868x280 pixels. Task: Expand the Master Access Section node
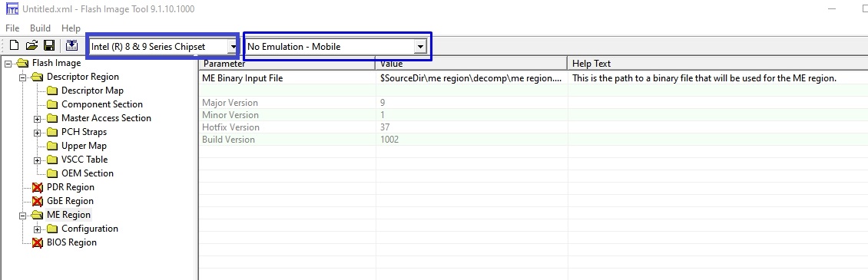point(37,118)
